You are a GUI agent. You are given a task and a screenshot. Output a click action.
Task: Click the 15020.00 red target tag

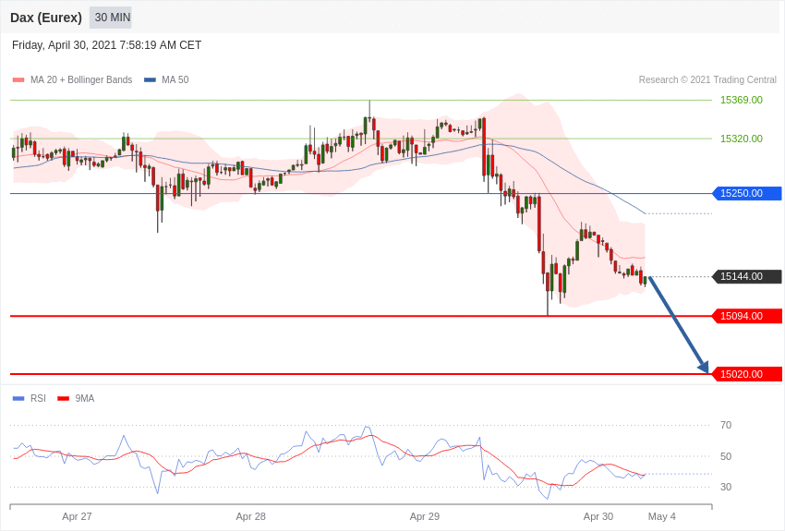[x=747, y=374]
